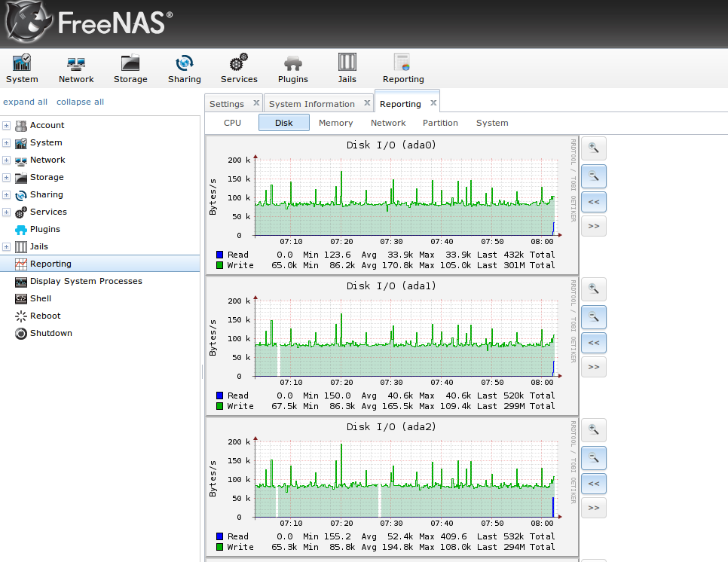Screen dimensions: 728x562
Task: Expand the Jails tree node
Action: [x=7, y=247]
